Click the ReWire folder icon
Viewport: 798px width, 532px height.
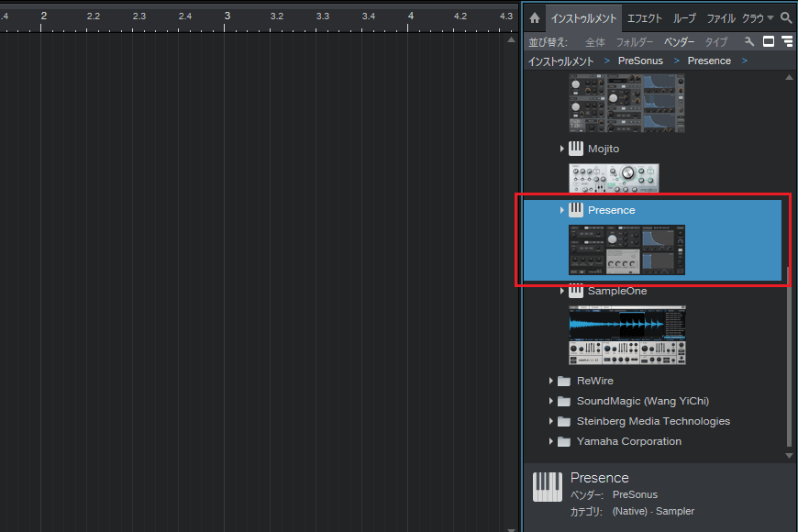(x=564, y=381)
